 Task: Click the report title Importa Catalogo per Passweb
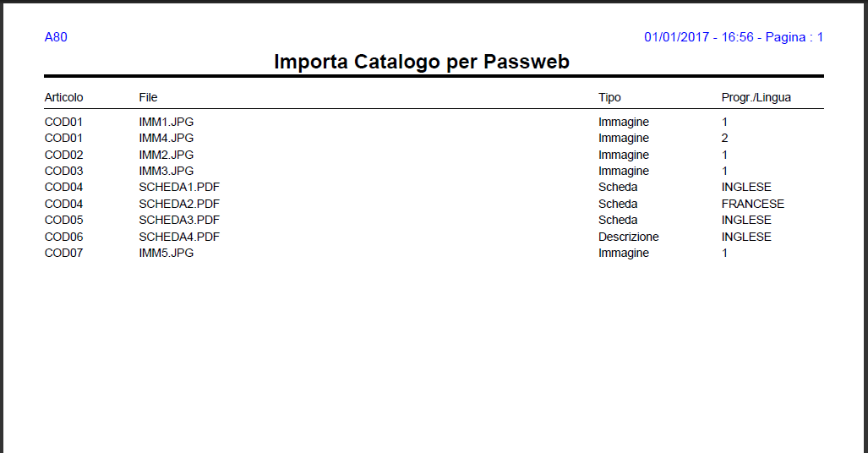coord(422,62)
